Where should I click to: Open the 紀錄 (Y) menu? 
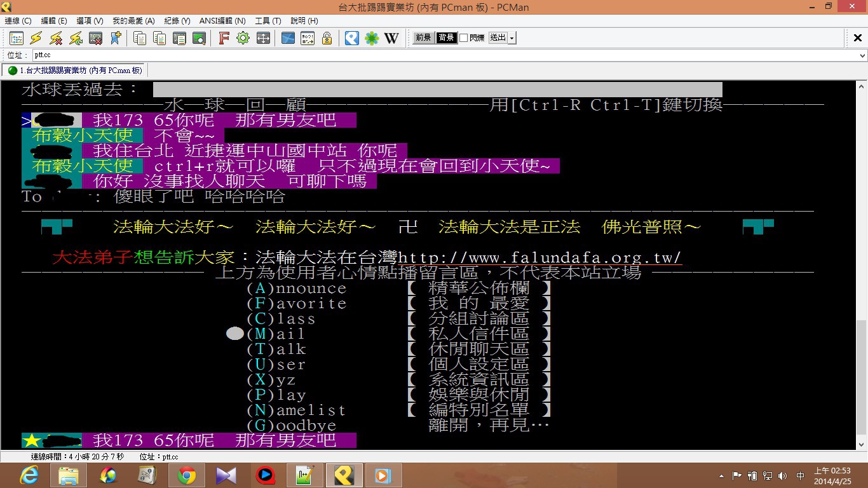point(177,21)
